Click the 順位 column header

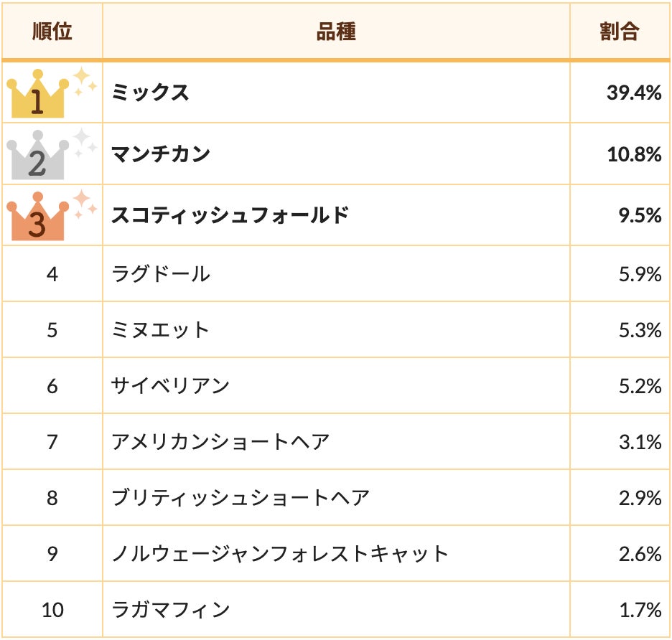[52, 32]
